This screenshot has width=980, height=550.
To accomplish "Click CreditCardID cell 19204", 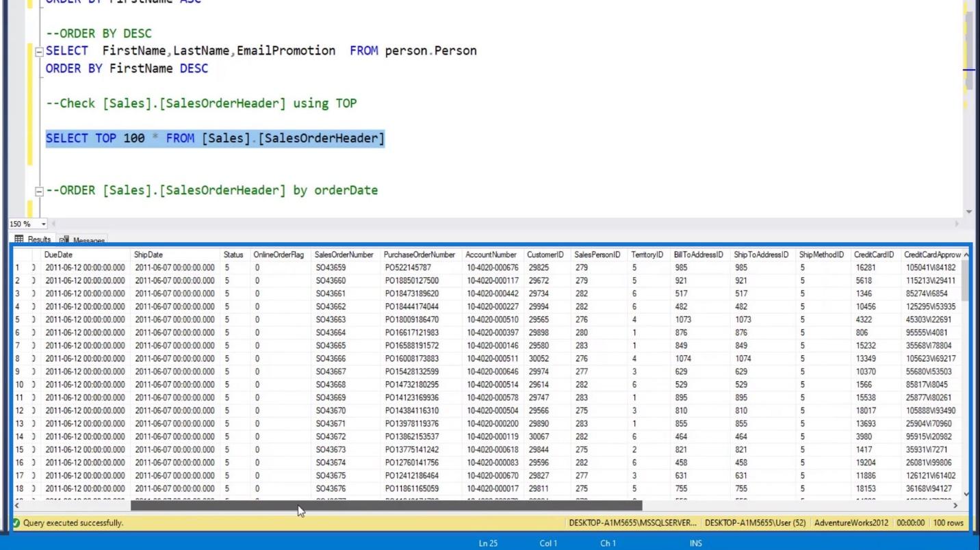I will [875, 462].
